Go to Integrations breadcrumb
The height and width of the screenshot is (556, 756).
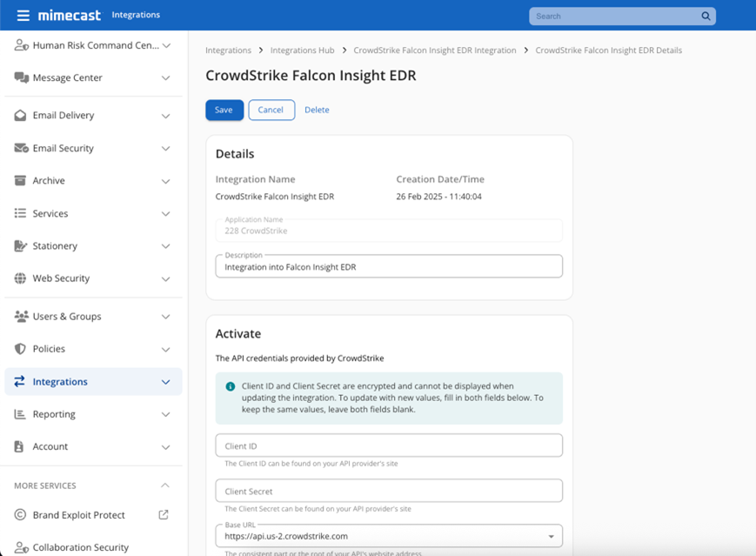pos(228,50)
